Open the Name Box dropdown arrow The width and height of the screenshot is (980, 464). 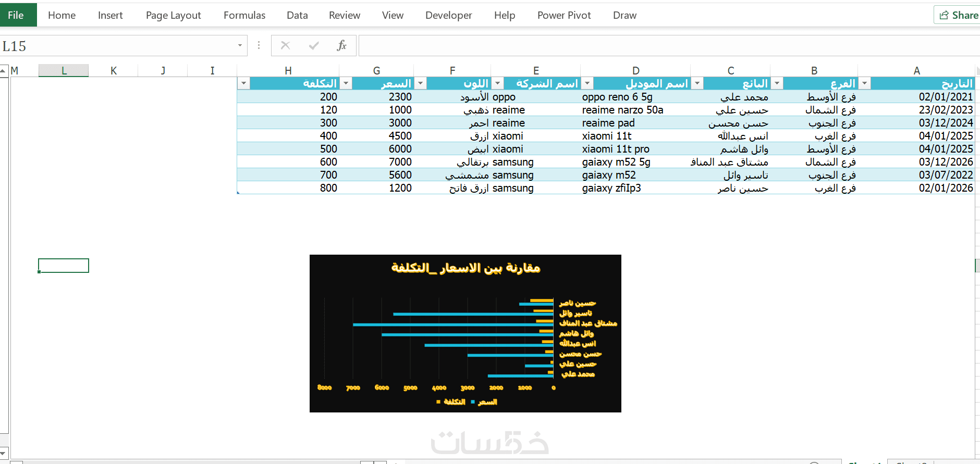(x=240, y=46)
